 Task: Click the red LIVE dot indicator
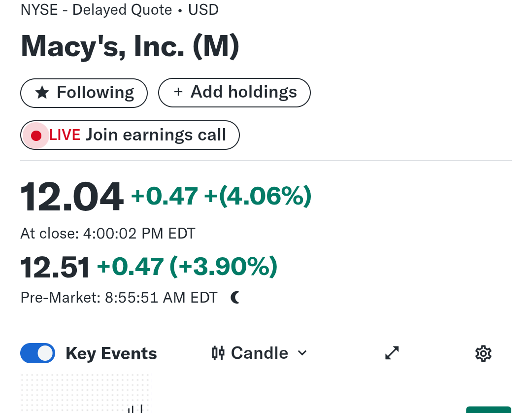point(36,136)
